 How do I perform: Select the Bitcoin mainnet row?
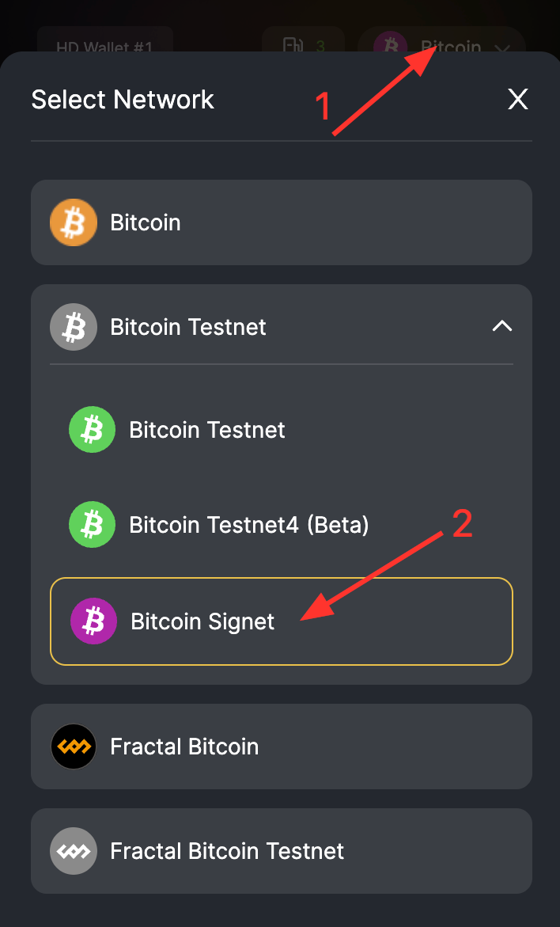[281, 222]
